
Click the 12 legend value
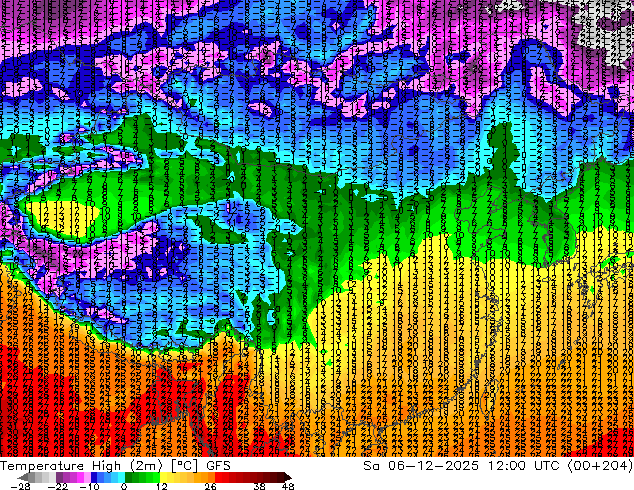pyautogui.click(x=162, y=486)
